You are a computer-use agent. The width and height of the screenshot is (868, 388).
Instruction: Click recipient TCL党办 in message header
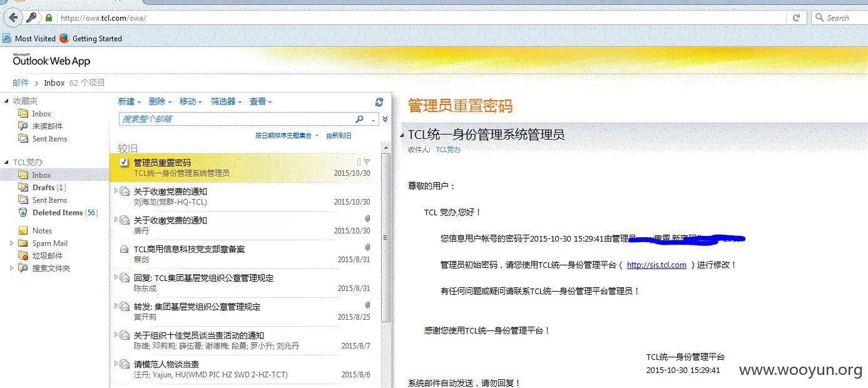(x=448, y=150)
